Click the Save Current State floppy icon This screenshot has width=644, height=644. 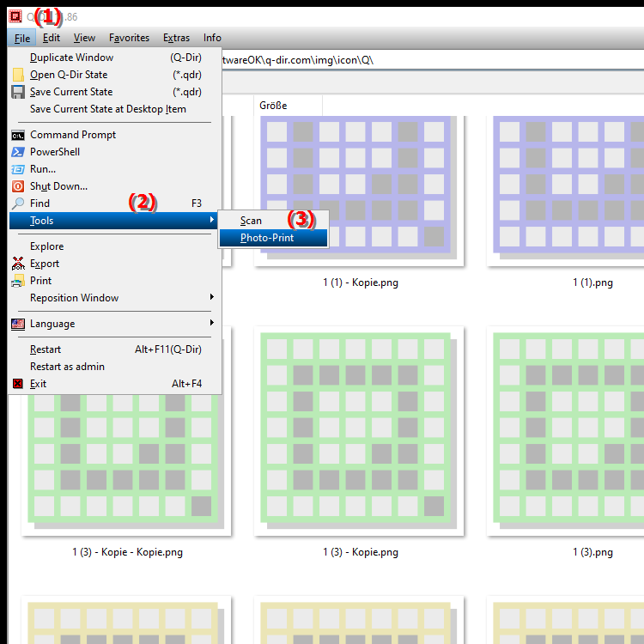tap(18, 92)
